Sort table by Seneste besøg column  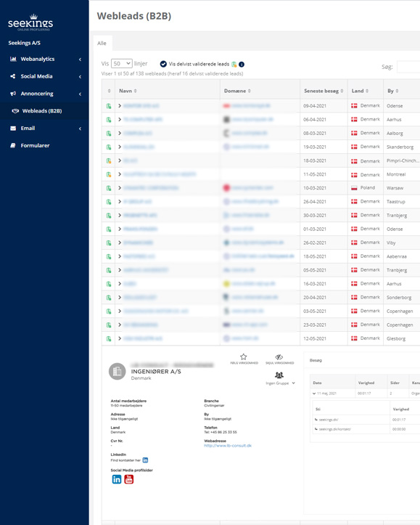point(324,91)
